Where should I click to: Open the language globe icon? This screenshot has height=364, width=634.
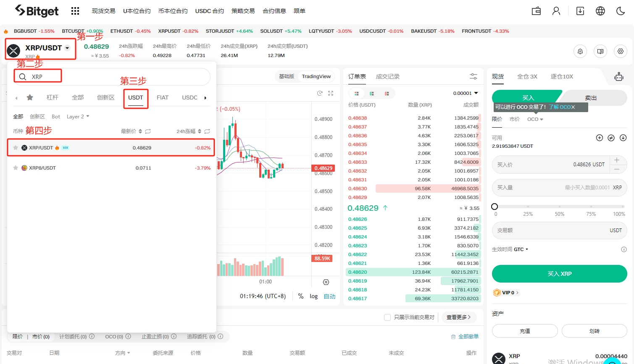(600, 11)
